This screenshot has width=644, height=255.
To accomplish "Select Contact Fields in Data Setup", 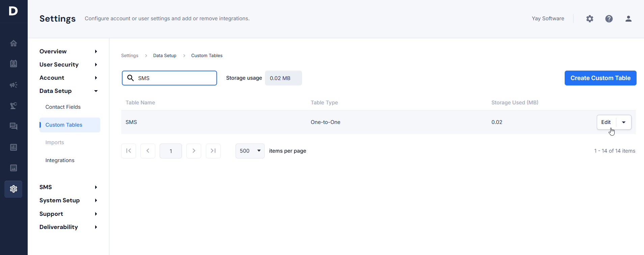I will 63,107.
